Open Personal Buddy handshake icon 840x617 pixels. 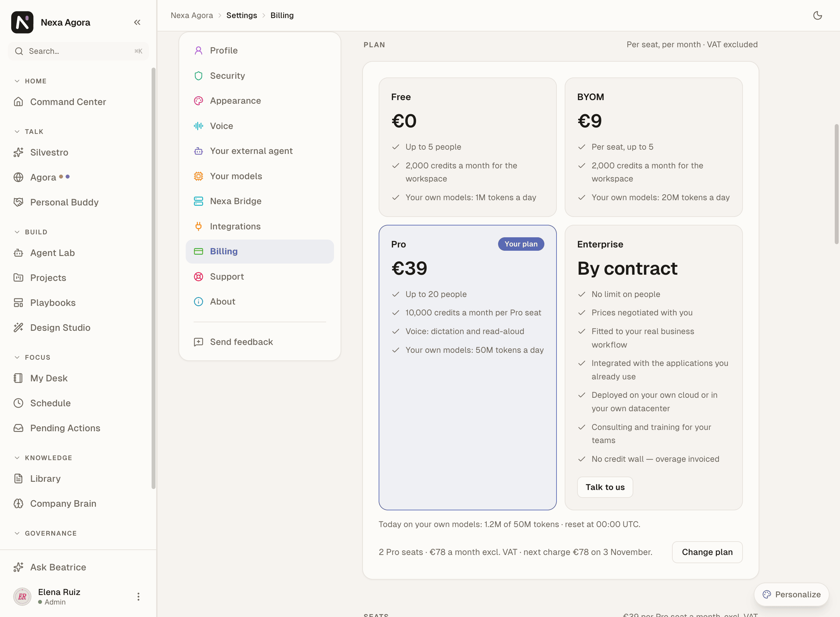click(18, 202)
